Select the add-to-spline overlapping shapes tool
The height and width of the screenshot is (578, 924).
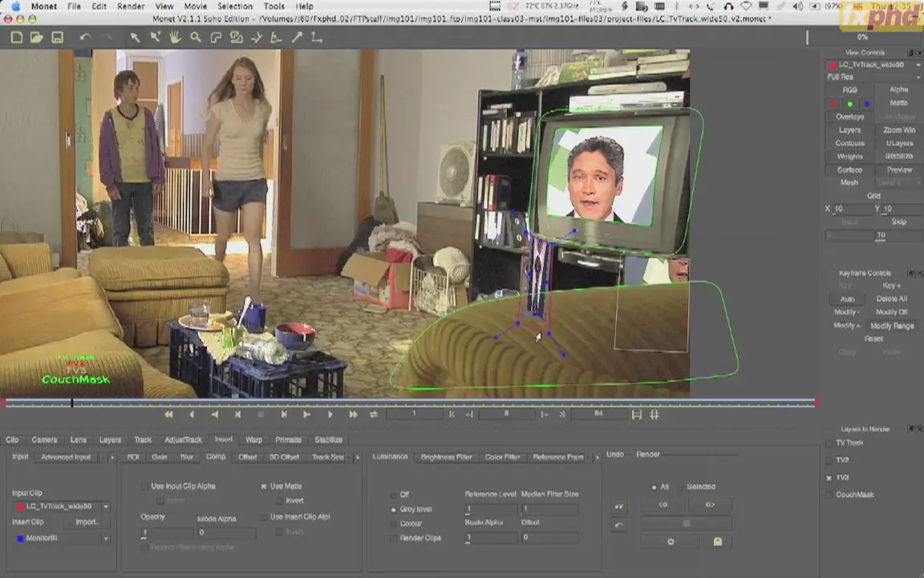[x=237, y=37]
